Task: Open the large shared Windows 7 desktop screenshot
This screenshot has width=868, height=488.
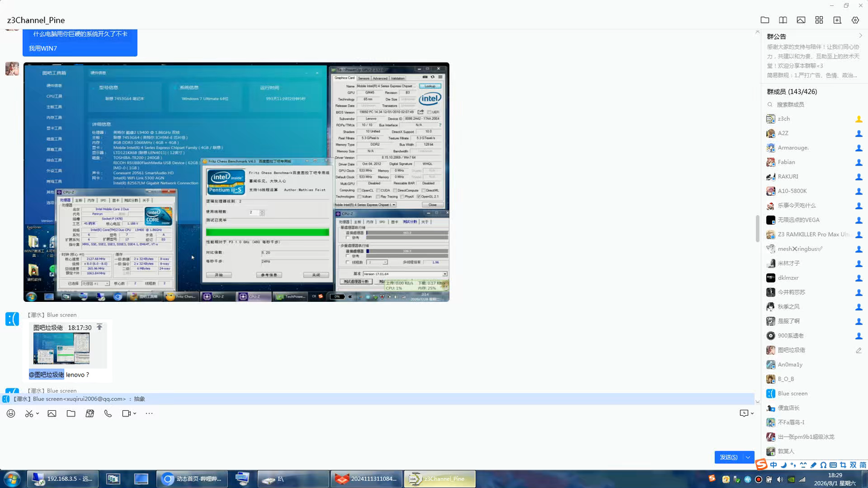Action: click(236, 182)
